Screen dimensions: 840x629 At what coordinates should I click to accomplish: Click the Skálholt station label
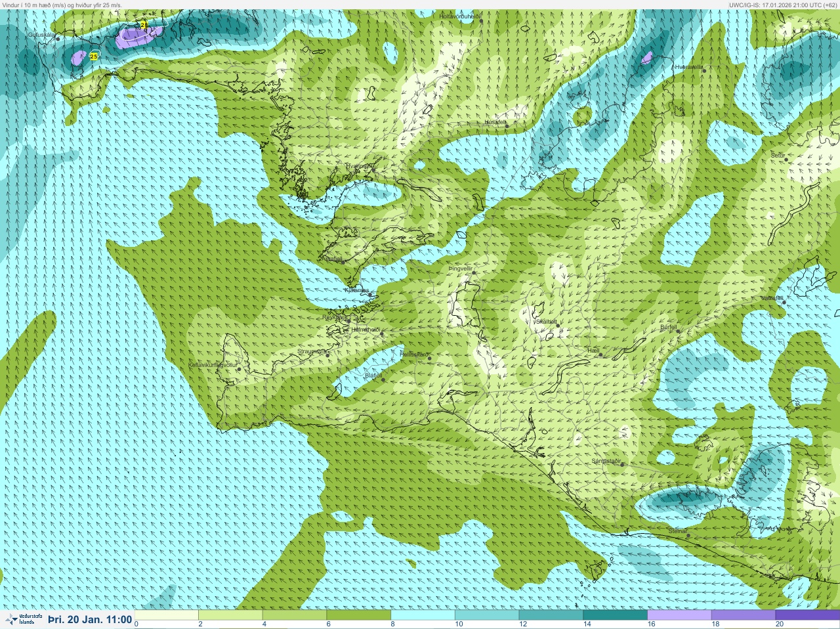547,322
